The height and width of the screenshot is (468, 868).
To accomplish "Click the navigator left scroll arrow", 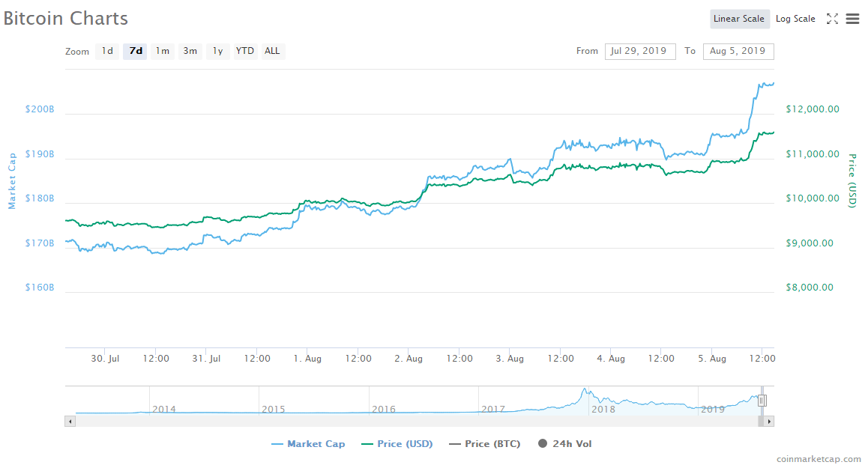I will tap(70, 422).
